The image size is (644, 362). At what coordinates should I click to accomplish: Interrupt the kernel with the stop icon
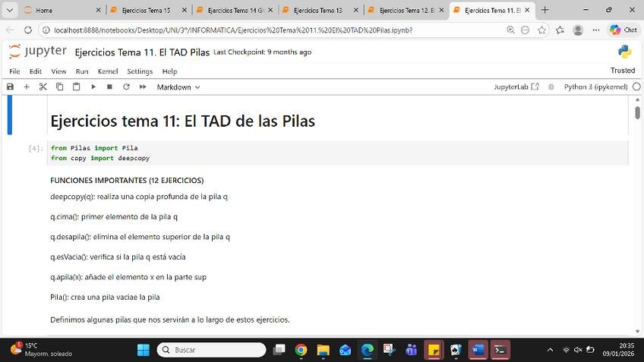pyautogui.click(x=109, y=87)
